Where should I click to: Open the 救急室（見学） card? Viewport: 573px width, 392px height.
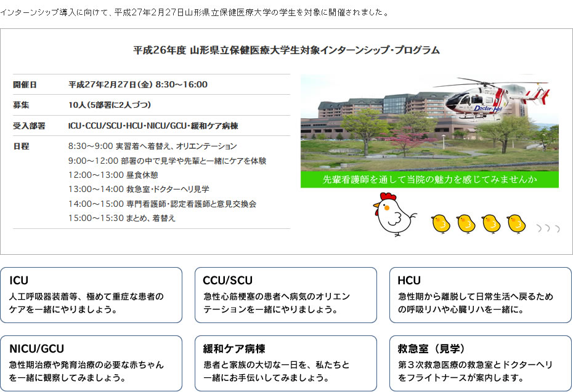(480, 362)
